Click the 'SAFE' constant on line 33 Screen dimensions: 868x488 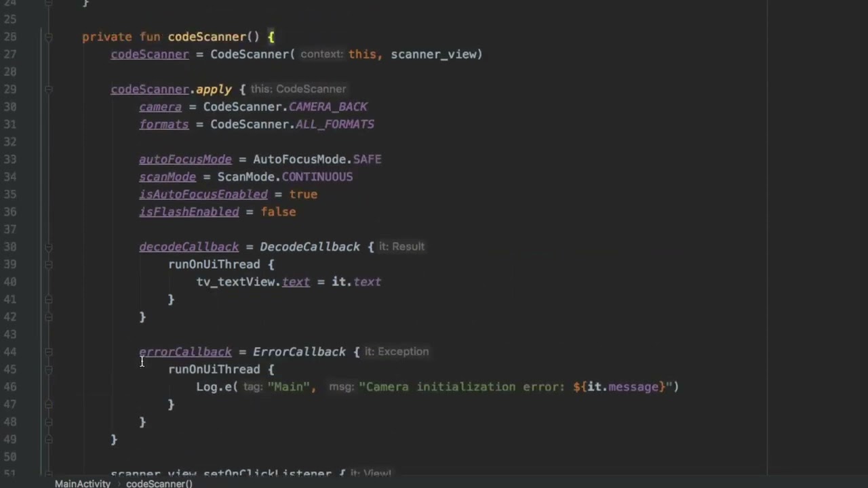pos(367,159)
